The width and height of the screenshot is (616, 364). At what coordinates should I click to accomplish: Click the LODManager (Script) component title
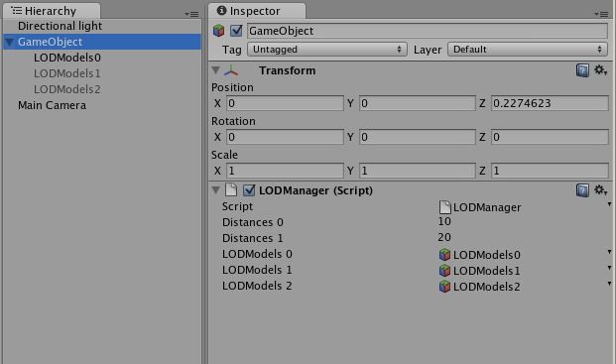coord(315,190)
